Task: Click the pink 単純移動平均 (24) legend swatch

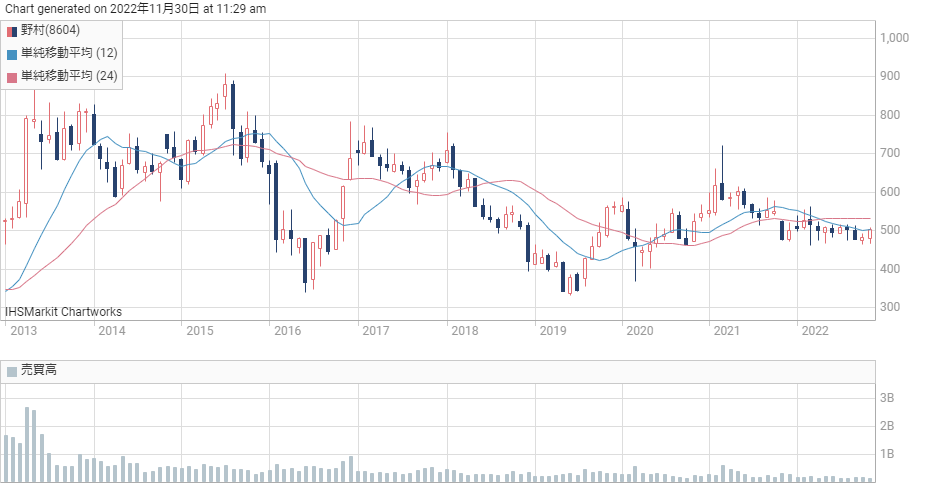Action: [12, 77]
